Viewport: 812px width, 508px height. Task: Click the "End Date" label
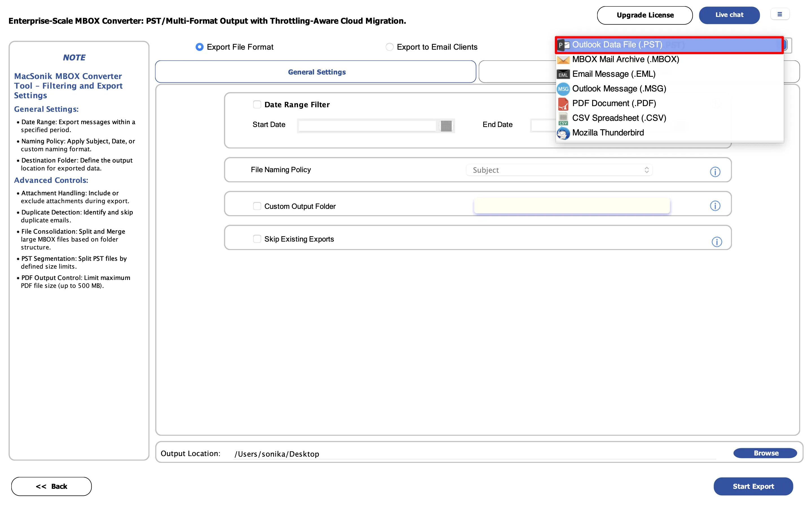tap(497, 125)
